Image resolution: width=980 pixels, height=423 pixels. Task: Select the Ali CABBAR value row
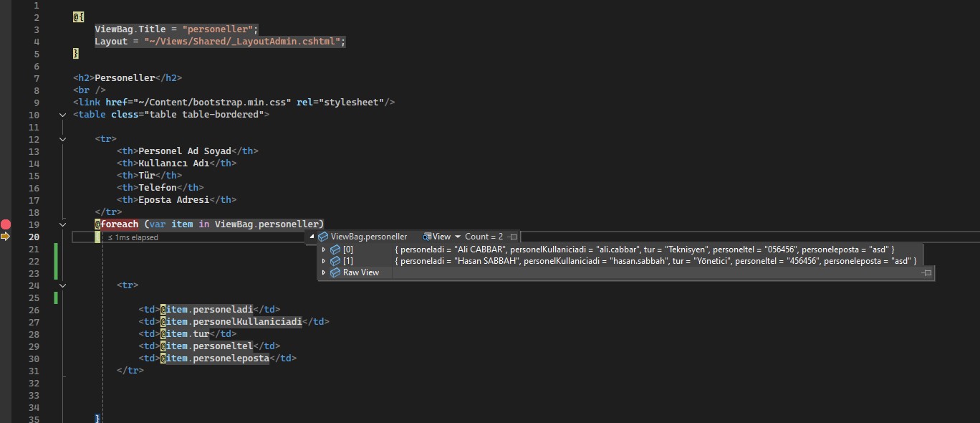(x=645, y=249)
